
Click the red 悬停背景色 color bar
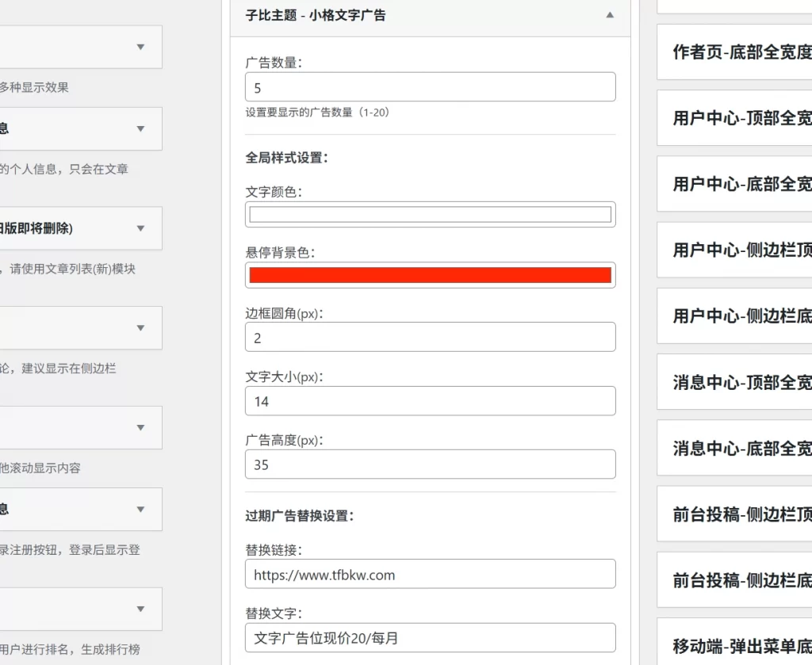point(430,274)
